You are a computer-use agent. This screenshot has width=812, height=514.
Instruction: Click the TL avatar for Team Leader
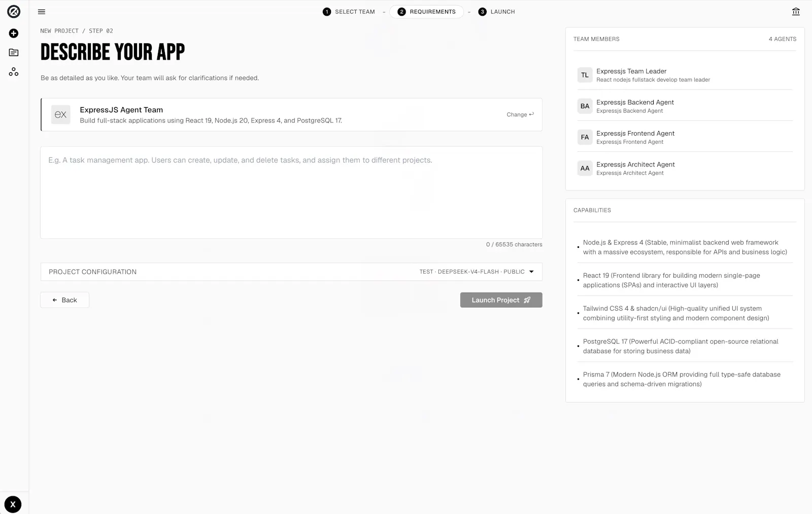pos(585,75)
